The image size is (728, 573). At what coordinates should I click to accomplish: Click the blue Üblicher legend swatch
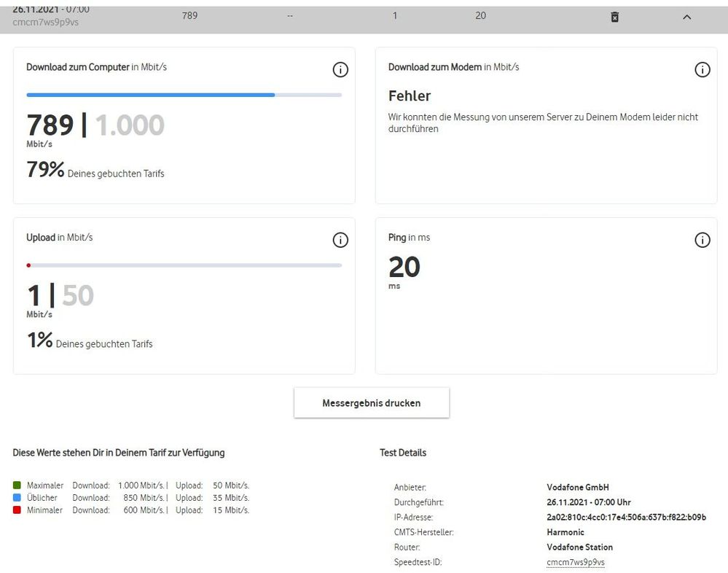[x=17, y=498]
